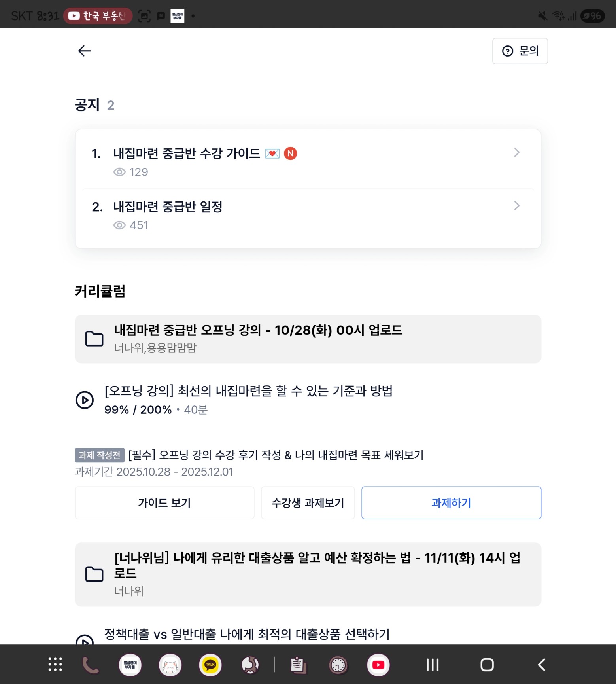Screen dimensions: 616x684
Task: Start the assignment with 과제하기
Action: 451,503
